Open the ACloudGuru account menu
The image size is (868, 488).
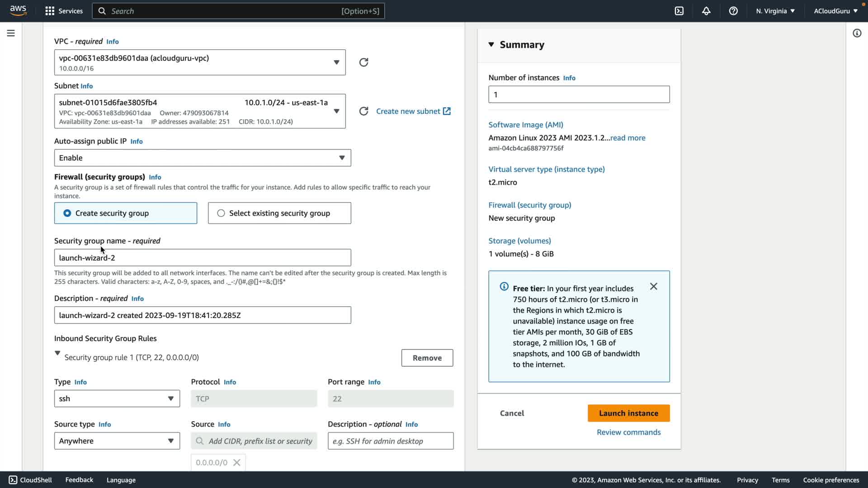pyautogui.click(x=835, y=11)
